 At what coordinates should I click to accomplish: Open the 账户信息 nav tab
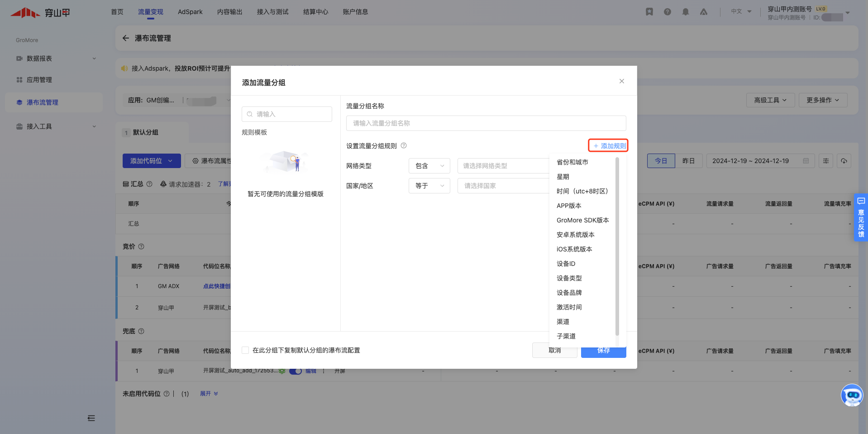[x=356, y=12]
